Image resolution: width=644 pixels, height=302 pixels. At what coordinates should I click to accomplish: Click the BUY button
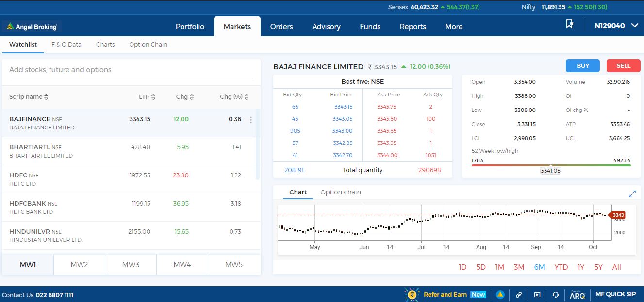[x=583, y=66]
